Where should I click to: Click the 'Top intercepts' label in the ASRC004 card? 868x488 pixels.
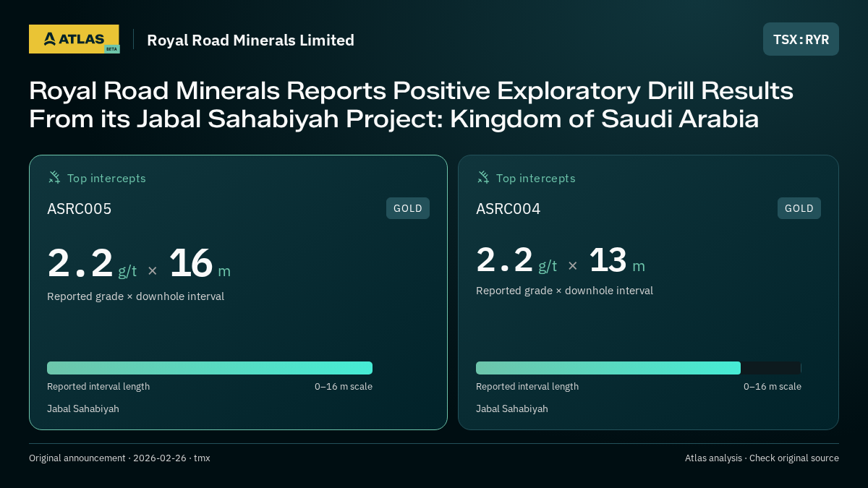535,178
